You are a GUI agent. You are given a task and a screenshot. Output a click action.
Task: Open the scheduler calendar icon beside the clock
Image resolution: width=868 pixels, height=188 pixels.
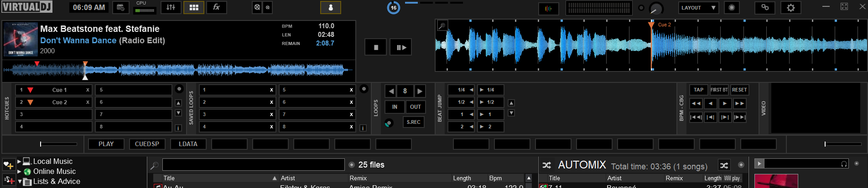[120, 7]
